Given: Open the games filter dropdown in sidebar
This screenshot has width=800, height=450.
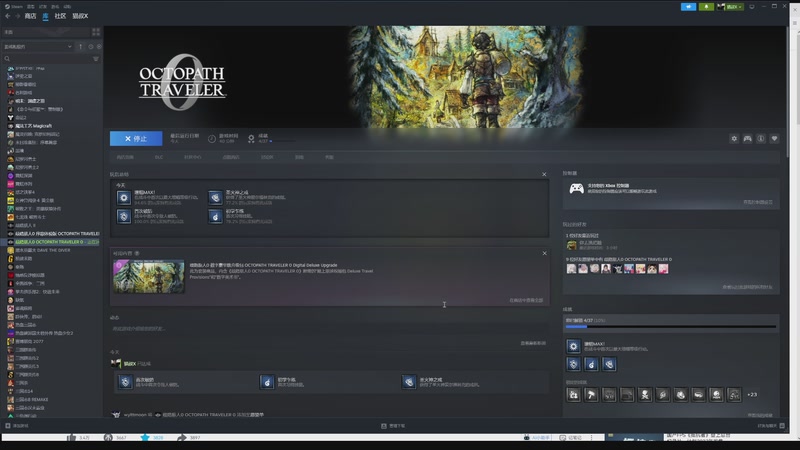Looking at the screenshot, I should pos(38,46).
